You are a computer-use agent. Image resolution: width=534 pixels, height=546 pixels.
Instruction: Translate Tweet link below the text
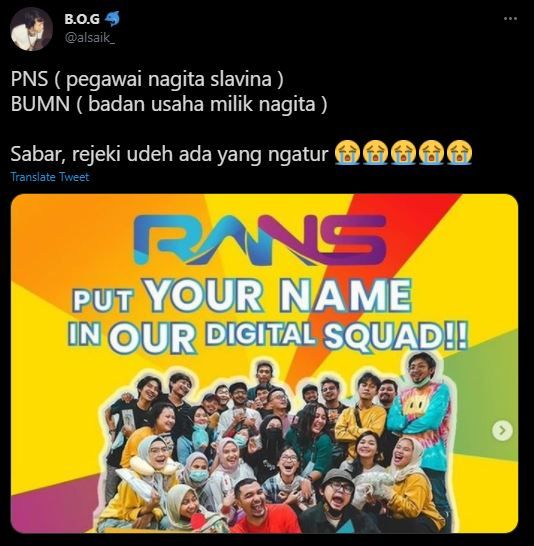coord(50,177)
